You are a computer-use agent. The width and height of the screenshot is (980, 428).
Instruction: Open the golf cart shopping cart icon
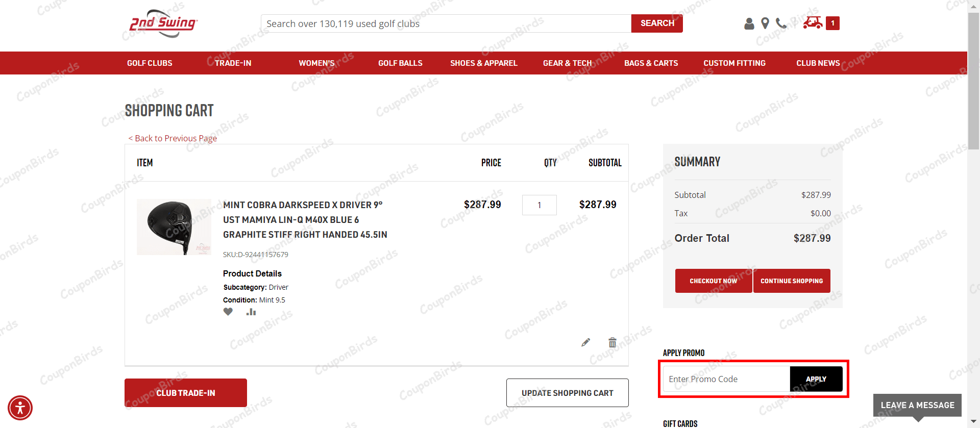coord(813,23)
